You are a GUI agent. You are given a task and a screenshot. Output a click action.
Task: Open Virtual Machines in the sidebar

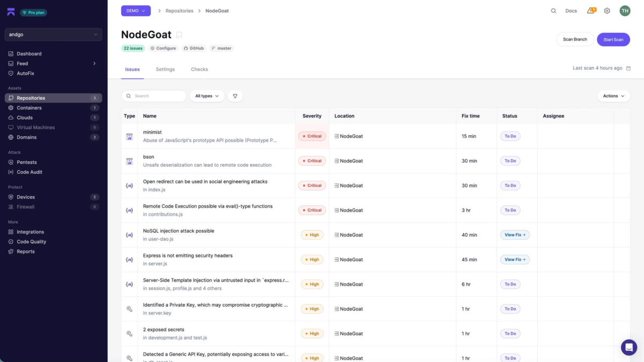[53, 128]
